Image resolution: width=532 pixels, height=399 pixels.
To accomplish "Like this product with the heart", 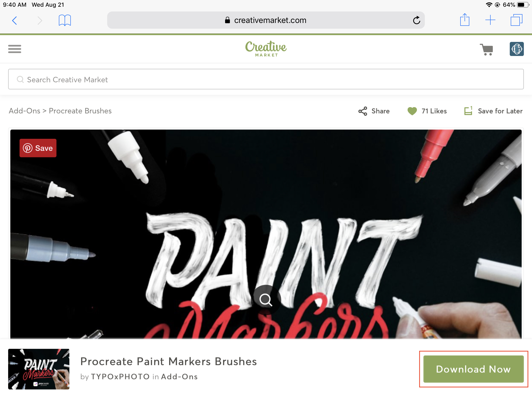I will (412, 111).
